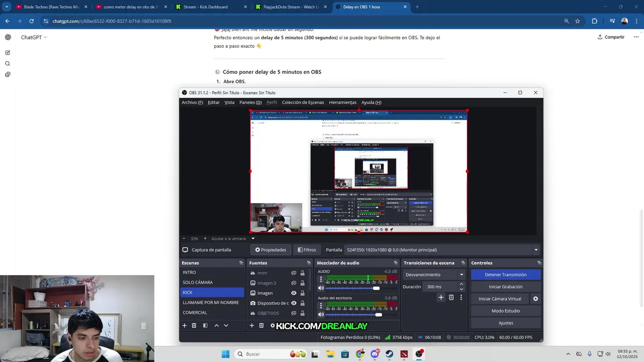
Task: Float the Controles dock panel
Action: click(539, 263)
